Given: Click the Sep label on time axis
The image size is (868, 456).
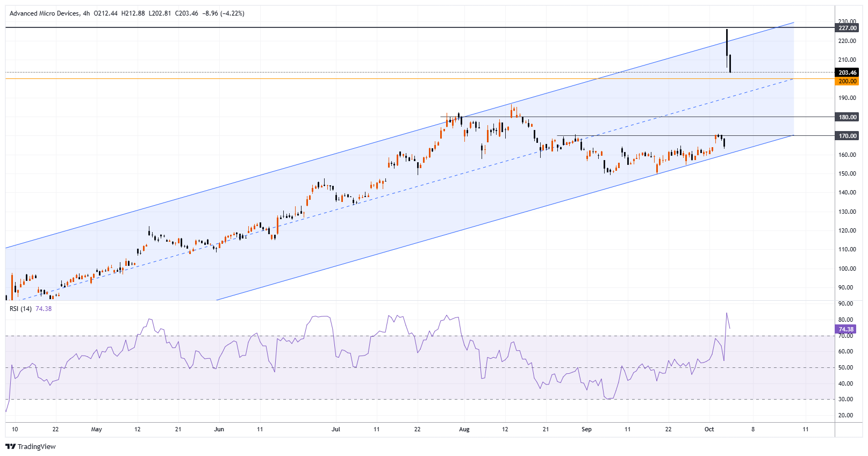Looking at the screenshot, I should (586, 429).
